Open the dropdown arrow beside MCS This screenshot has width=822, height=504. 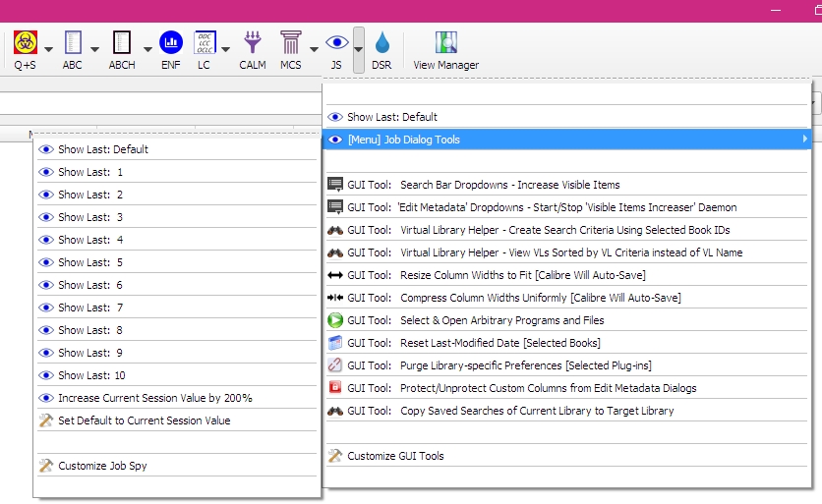pos(315,48)
